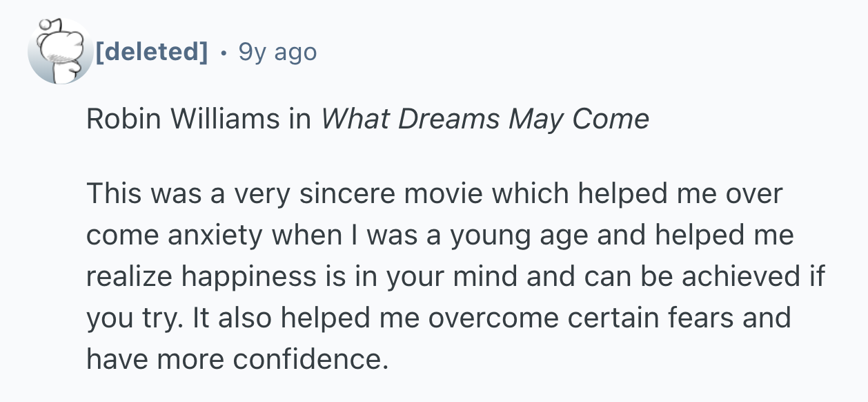This screenshot has height=402, width=868.
Task: Click the italic title "What Dreams May Come"
Action: pyautogui.click(x=484, y=119)
